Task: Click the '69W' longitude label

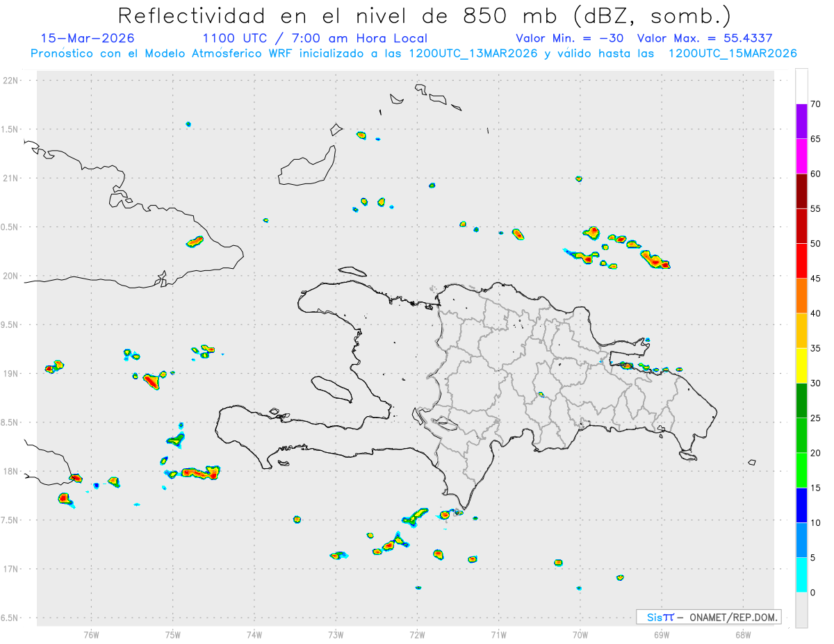Action: [x=661, y=634]
